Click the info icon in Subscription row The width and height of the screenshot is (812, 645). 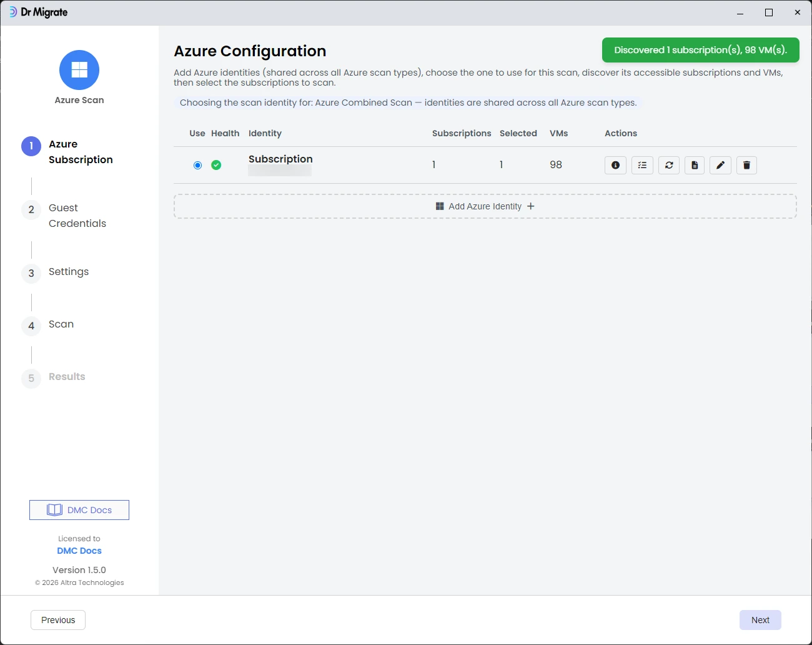[x=615, y=165]
